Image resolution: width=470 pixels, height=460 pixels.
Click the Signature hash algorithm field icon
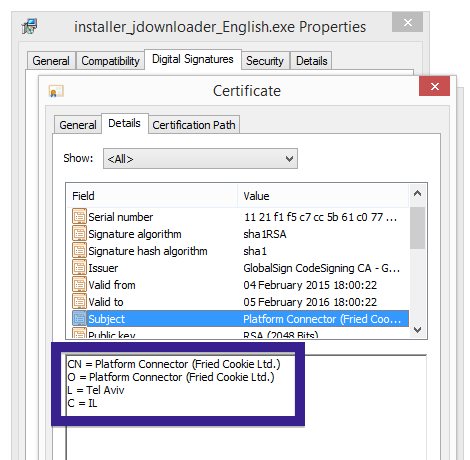click(79, 250)
